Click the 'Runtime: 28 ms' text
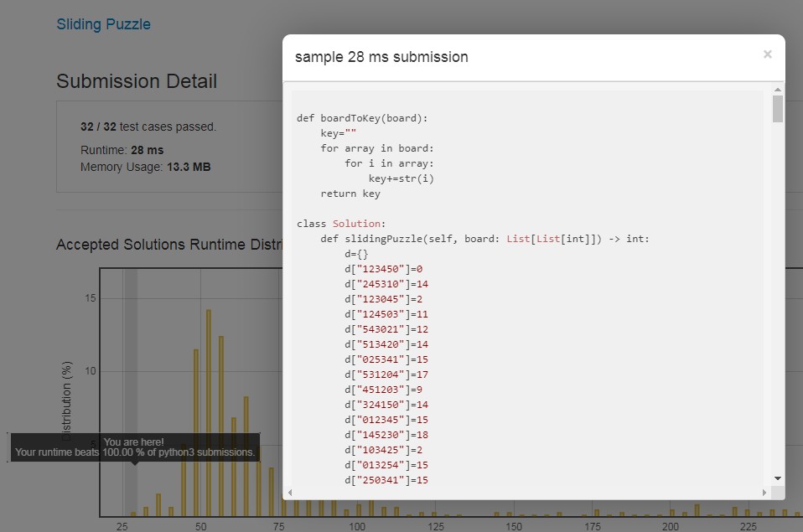 122,150
